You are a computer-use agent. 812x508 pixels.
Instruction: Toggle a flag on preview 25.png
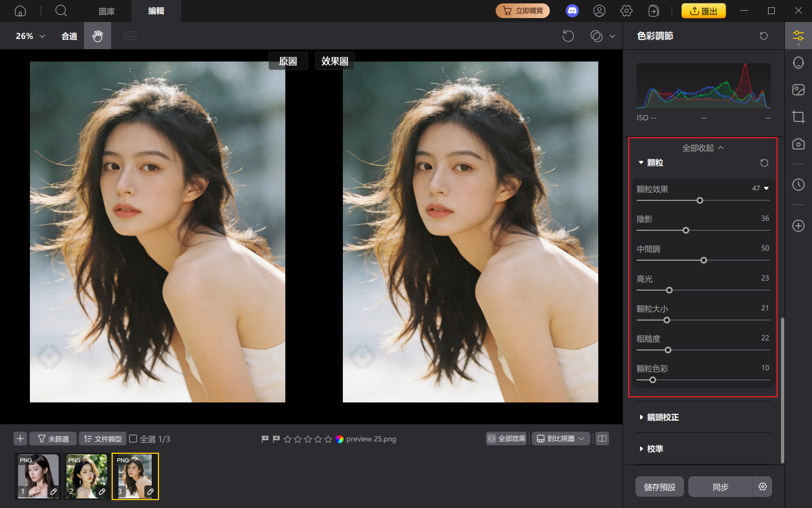pyautogui.click(x=264, y=439)
